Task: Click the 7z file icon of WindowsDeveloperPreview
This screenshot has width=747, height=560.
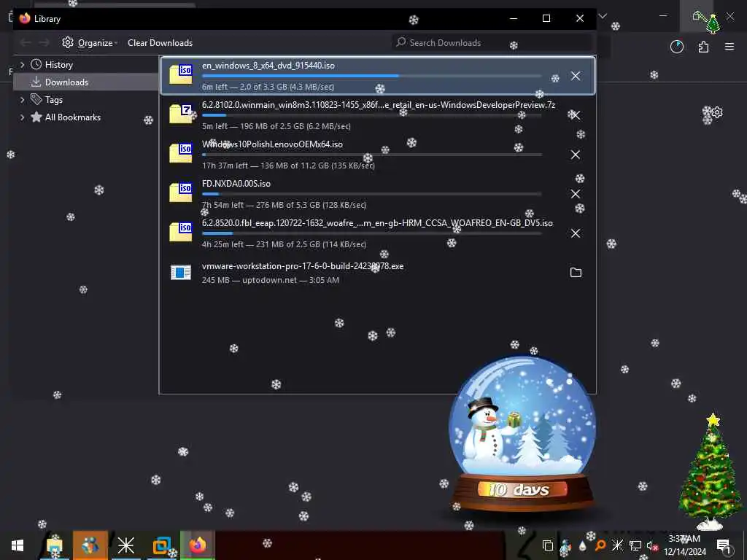Action: click(x=181, y=114)
